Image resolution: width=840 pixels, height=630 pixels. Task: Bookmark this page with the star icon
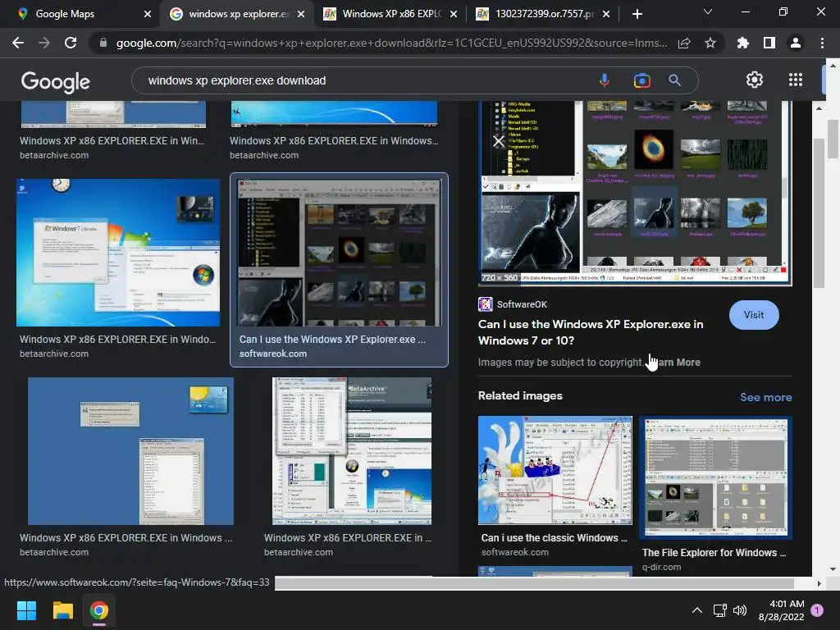point(710,43)
